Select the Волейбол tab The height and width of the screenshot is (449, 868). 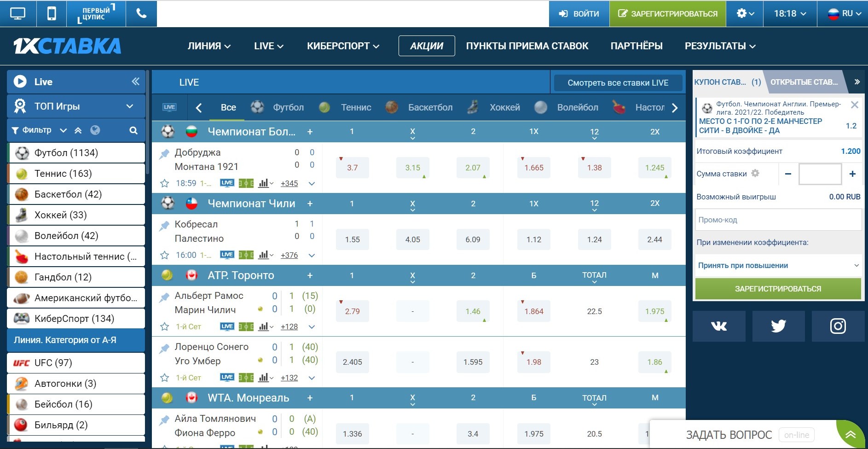point(567,108)
